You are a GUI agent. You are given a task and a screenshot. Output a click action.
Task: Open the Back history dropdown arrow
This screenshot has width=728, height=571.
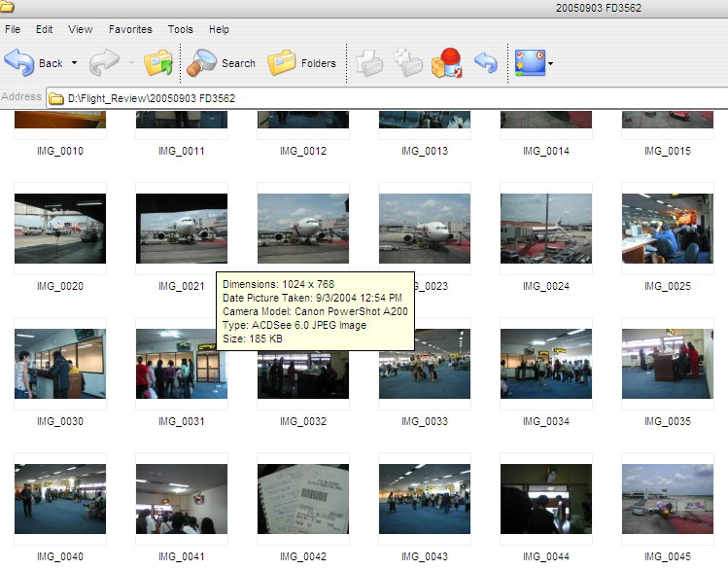74,62
